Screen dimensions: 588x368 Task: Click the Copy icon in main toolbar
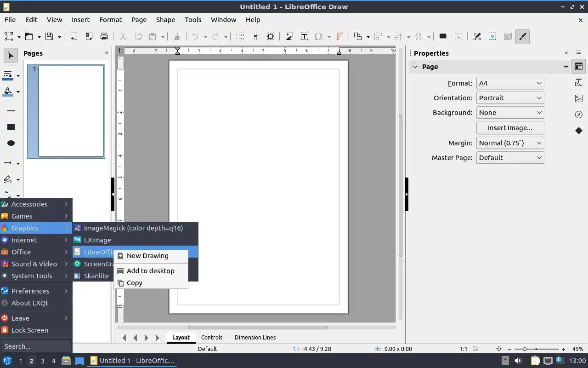pyautogui.click(x=138, y=36)
